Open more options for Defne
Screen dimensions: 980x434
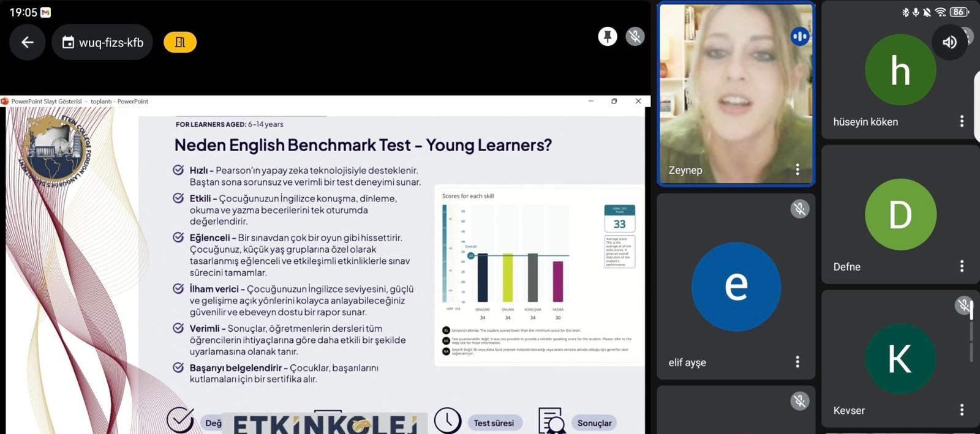tap(962, 266)
